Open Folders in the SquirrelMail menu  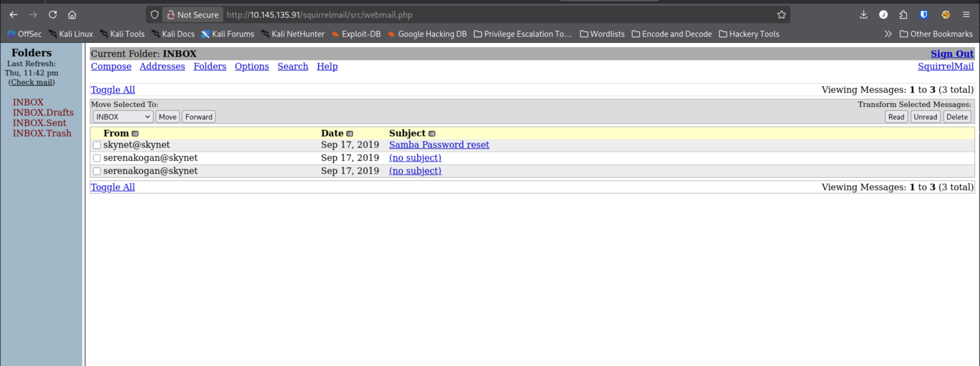(210, 67)
